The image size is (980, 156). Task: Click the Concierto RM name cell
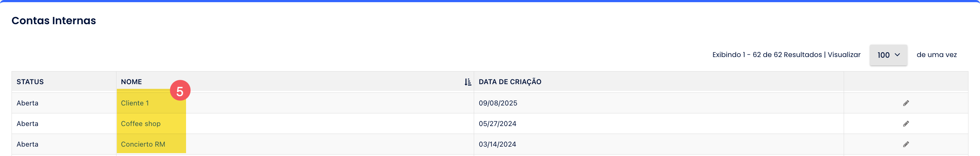pyautogui.click(x=143, y=144)
